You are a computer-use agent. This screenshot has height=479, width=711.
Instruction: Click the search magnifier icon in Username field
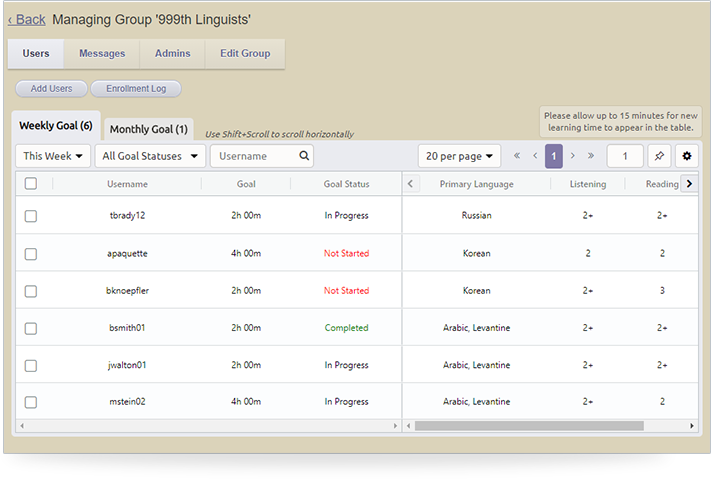(304, 156)
